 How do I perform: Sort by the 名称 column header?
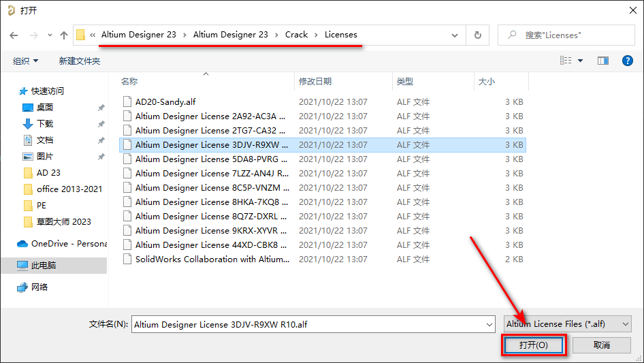[129, 82]
